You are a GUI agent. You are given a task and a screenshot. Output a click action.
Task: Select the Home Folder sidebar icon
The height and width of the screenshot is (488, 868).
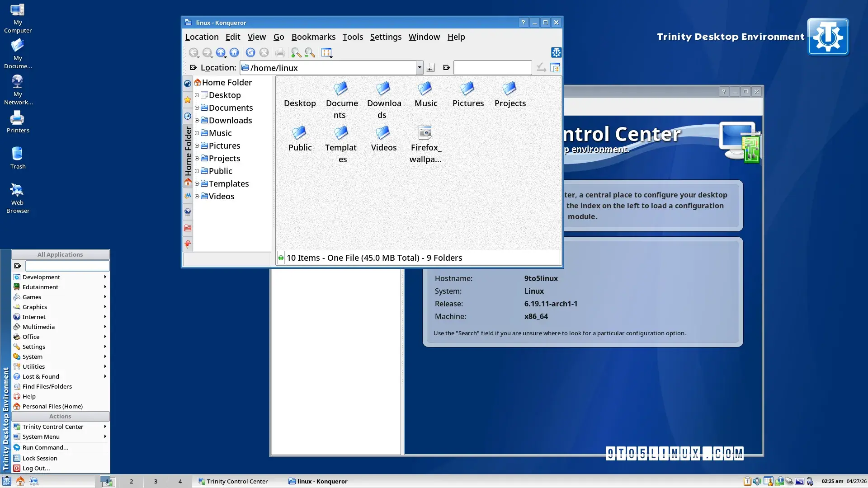click(x=188, y=182)
